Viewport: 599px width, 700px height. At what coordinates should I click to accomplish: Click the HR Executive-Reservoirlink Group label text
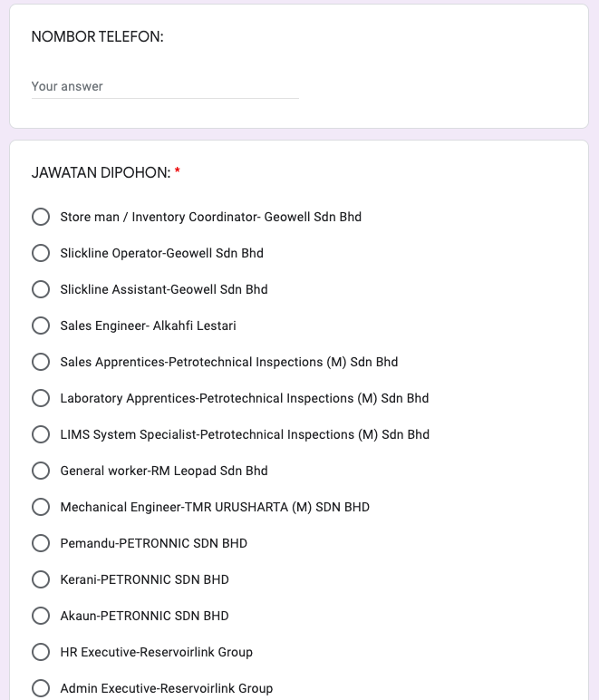(x=156, y=652)
